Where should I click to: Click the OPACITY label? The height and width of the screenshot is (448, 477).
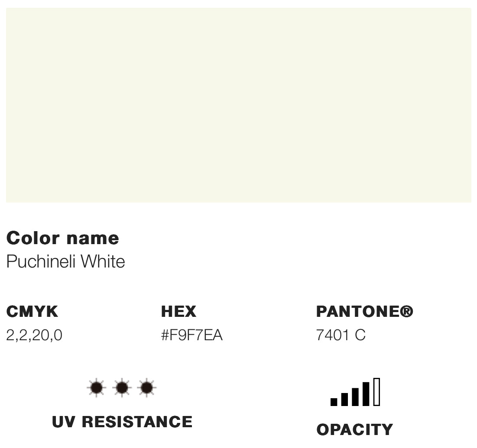[354, 429]
